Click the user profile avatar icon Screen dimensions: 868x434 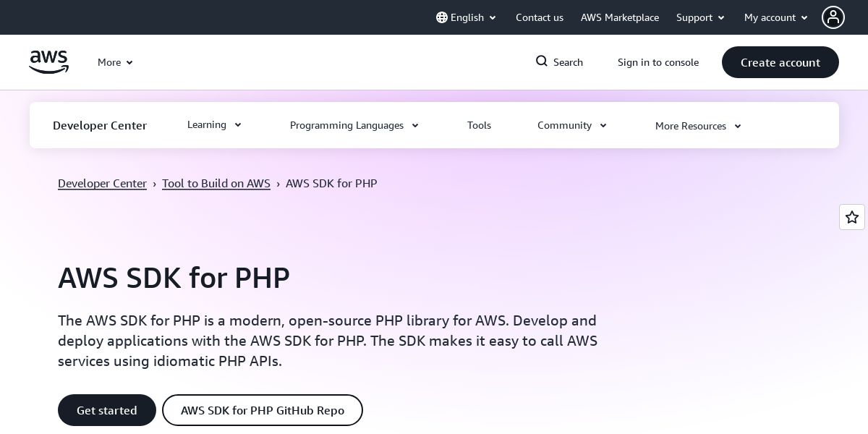[833, 17]
